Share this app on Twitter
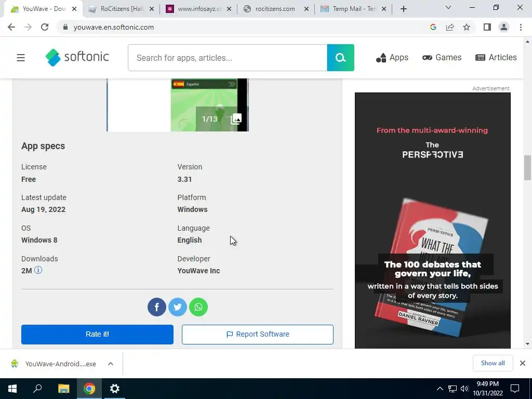 pyautogui.click(x=178, y=307)
